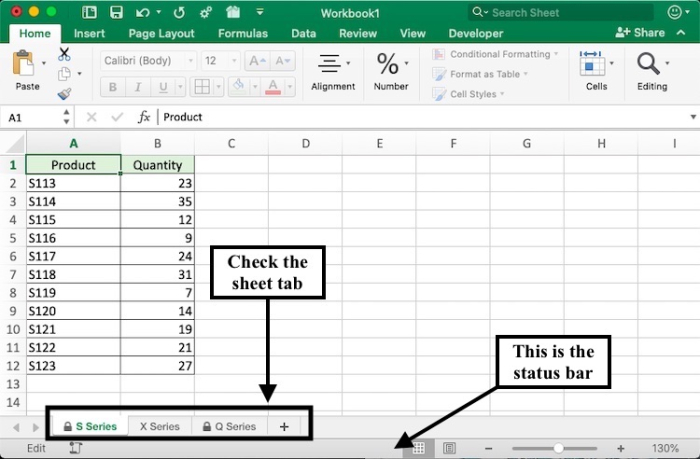Apply the Fill Color paint bucket
The height and width of the screenshot is (459, 700).
239,87
